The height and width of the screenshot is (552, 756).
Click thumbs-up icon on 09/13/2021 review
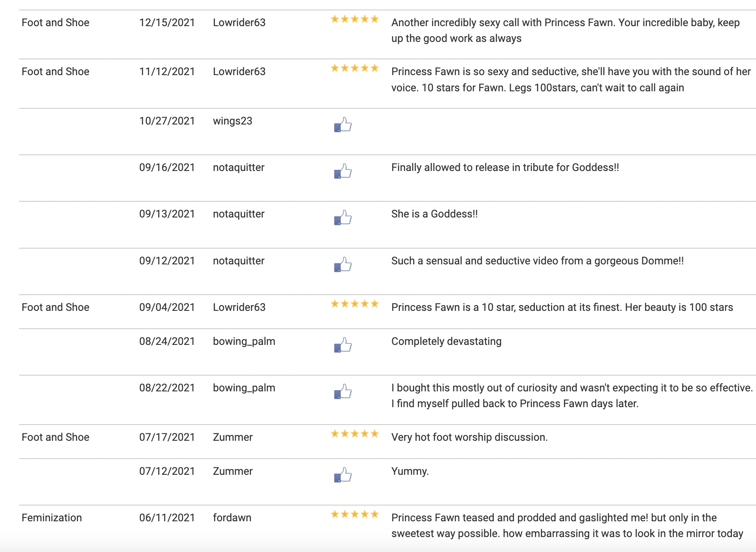point(343,217)
